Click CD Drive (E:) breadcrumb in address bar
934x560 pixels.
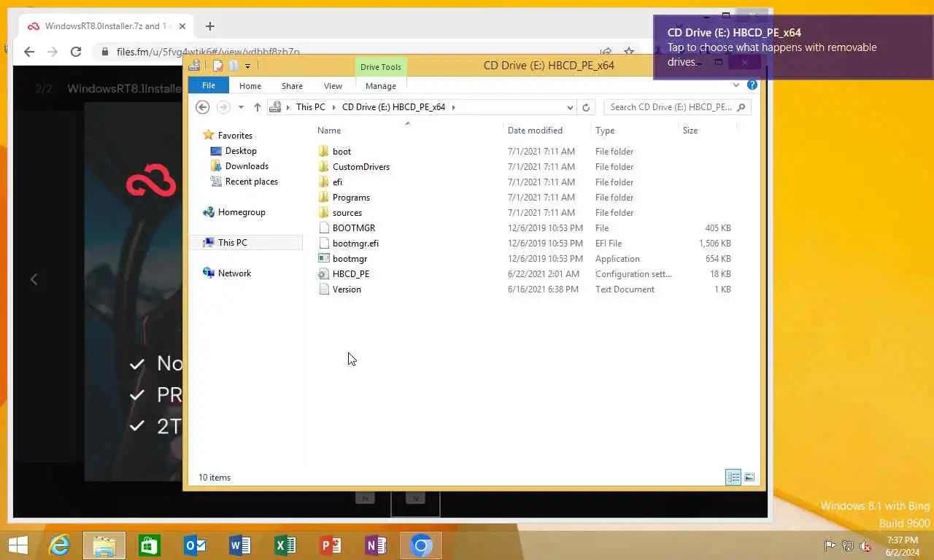[x=393, y=107]
